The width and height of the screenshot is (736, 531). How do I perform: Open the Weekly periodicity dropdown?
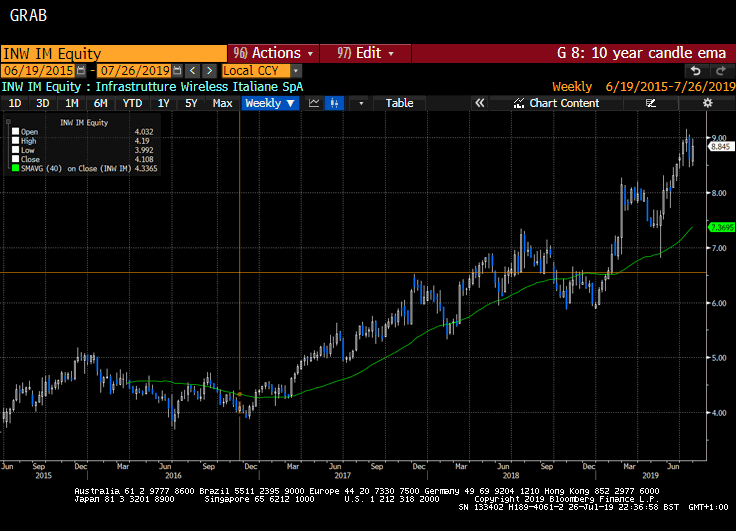[270, 103]
